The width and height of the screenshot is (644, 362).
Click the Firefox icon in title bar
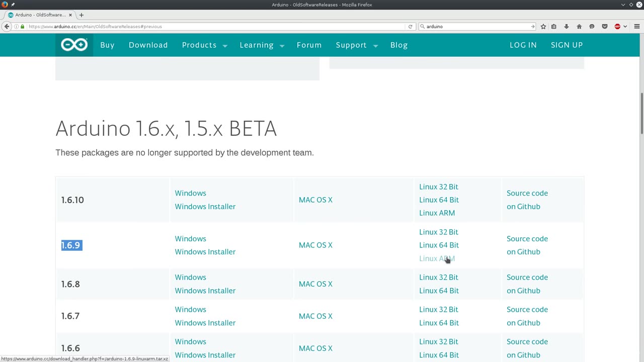pyautogui.click(x=5, y=5)
